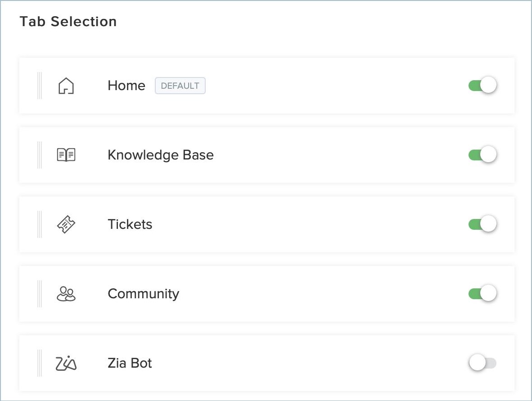This screenshot has width=532, height=401.
Task: Click the Community people icon
Action: point(66,294)
